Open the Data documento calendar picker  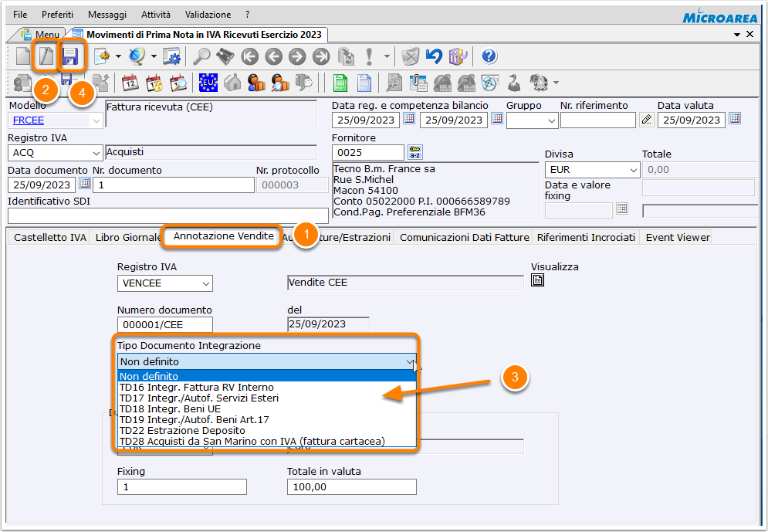[85, 183]
